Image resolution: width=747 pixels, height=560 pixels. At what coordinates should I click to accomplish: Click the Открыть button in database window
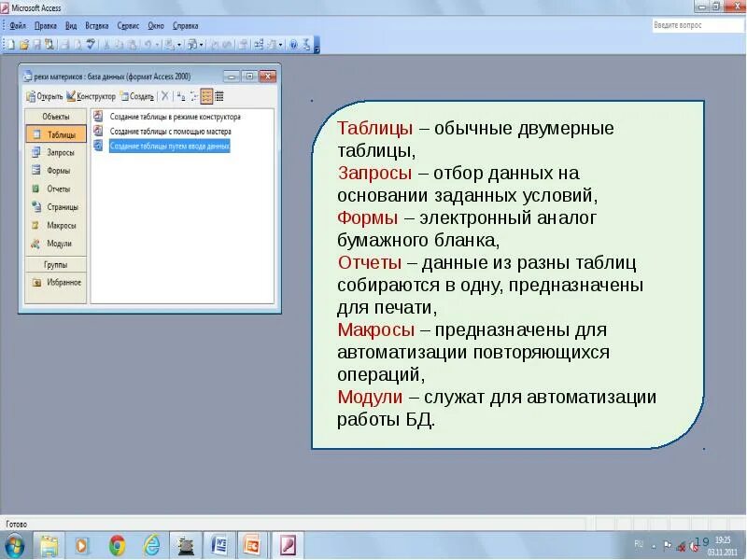44,96
